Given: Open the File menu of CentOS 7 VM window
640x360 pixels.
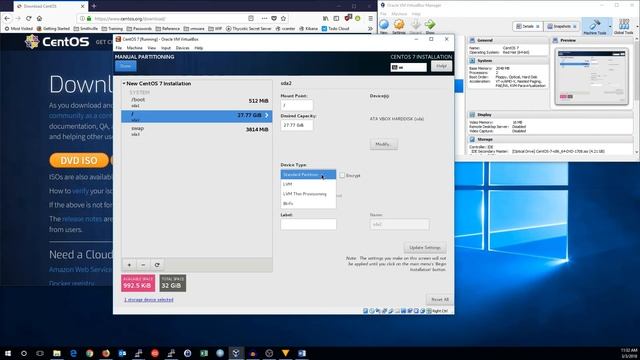Looking at the screenshot, I should [x=119, y=48].
